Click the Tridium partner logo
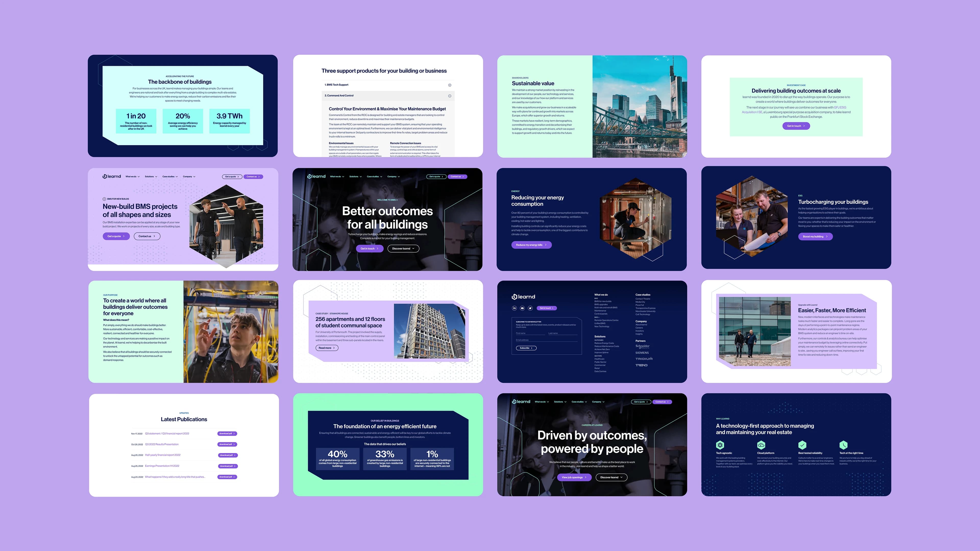Image resolution: width=980 pixels, height=551 pixels. tap(644, 359)
